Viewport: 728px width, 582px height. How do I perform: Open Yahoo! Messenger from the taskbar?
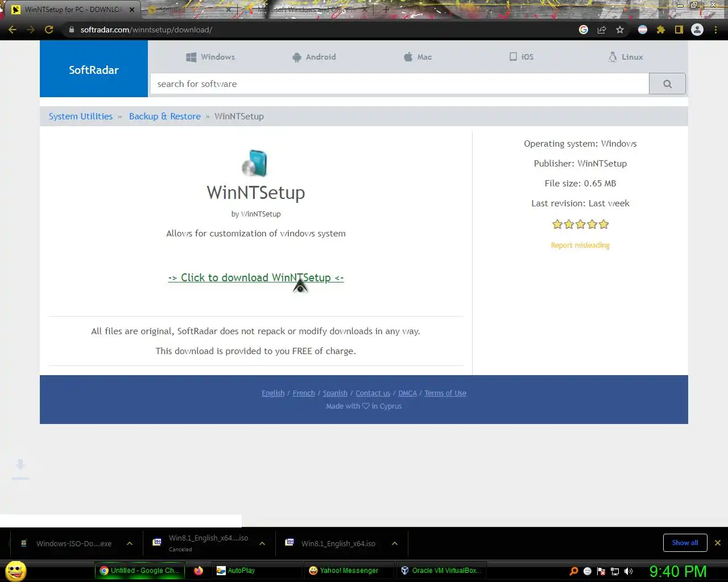pos(349,571)
